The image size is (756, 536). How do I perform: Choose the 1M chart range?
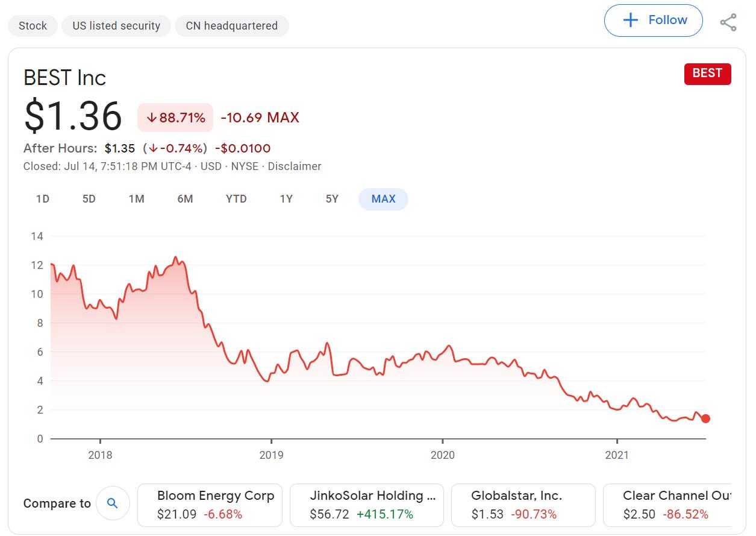click(x=137, y=199)
